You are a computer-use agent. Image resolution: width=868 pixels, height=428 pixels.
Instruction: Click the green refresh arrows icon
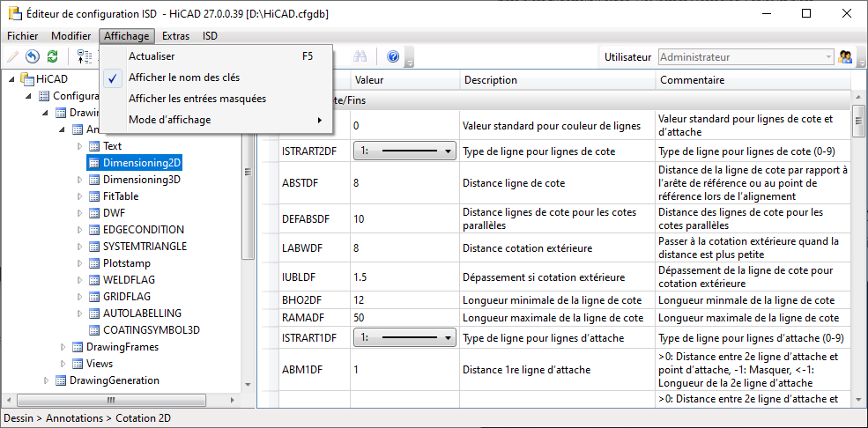[x=52, y=57]
